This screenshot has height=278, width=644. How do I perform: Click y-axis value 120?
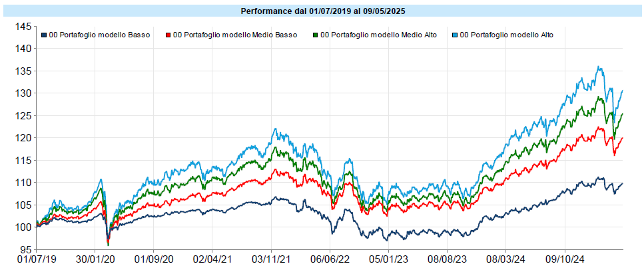24,138
